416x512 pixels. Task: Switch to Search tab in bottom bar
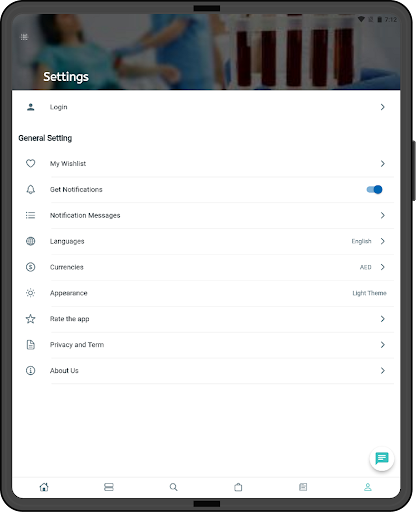173,487
